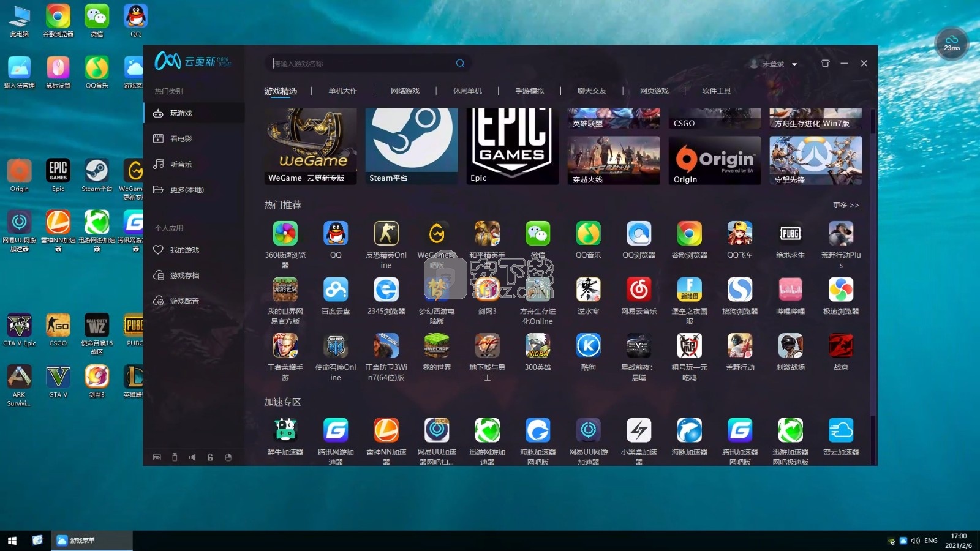Click 更多 >> link beside 热门推荐
Viewport: 980px width, 551px height.
pos(845,205)
